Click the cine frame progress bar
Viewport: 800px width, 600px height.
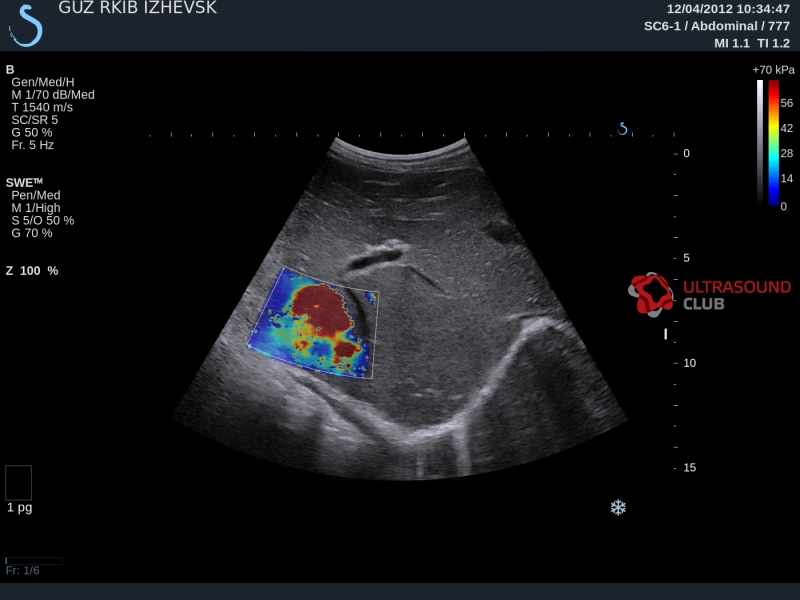click(x=34, y=561)
